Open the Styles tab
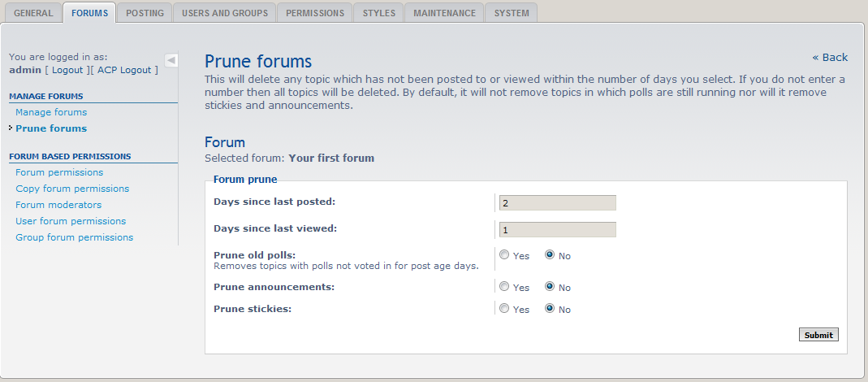 pyautogui.click(x=379, y=13)
